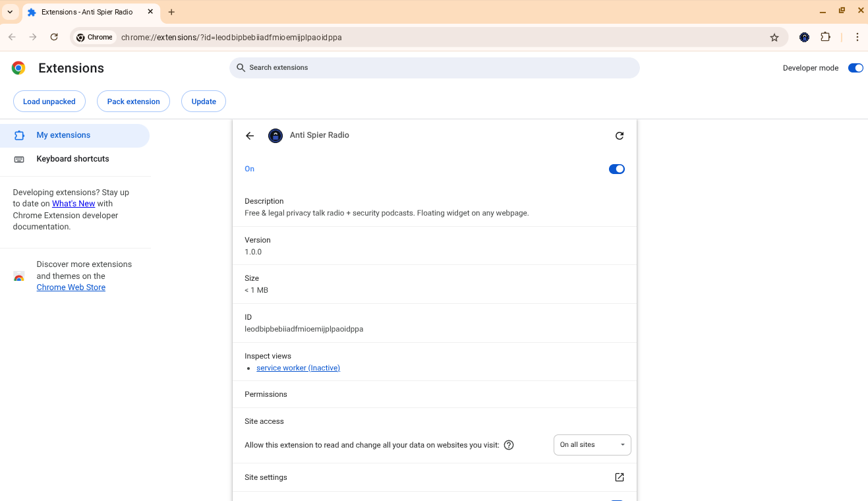Click the address bar URL
The width and height of the screenshot is (868, 501).
tap(231, 38)
